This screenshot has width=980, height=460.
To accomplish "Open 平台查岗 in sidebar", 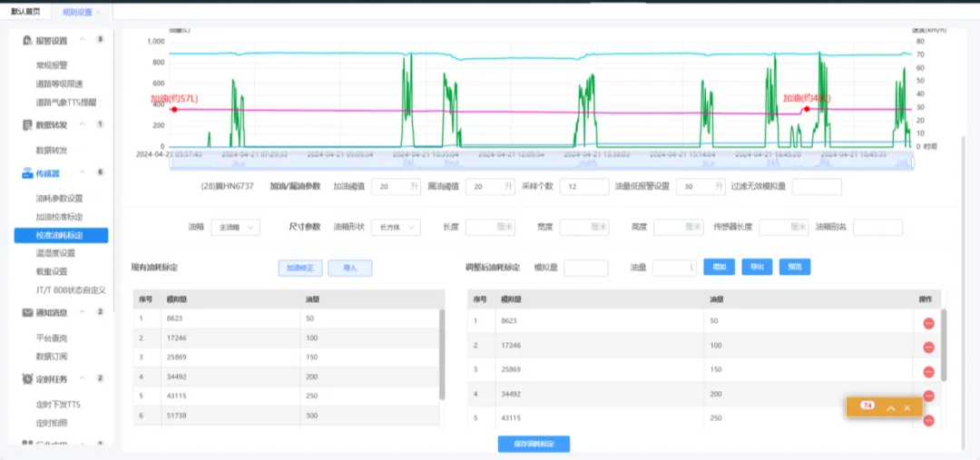I will [x=52, y=338].
